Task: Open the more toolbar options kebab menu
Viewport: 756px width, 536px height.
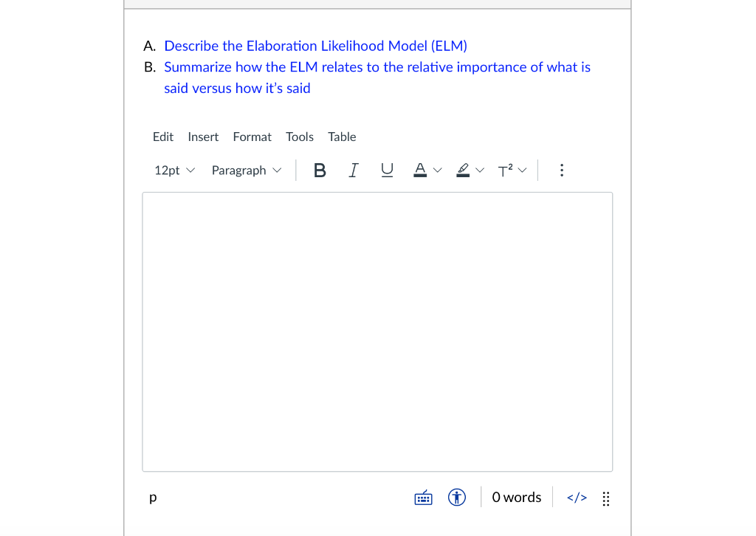Action: click(x=562, y=170)
